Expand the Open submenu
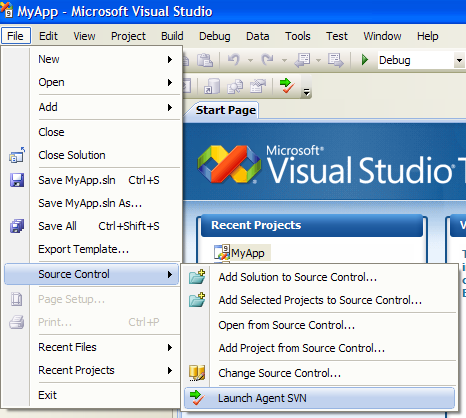Screen dimensions: 466x418 [92, 82]
